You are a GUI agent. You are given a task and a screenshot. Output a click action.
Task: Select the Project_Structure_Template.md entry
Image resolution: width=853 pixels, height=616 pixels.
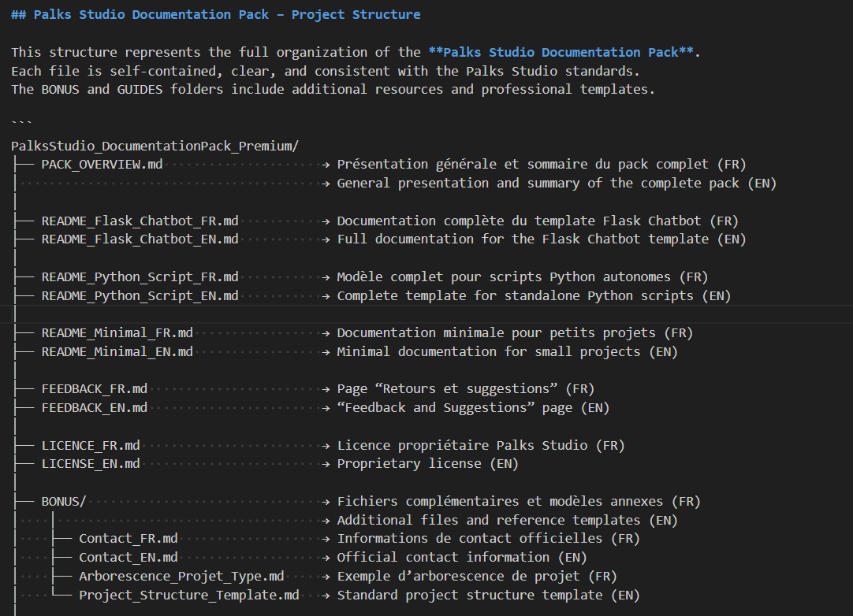(188, 596)
